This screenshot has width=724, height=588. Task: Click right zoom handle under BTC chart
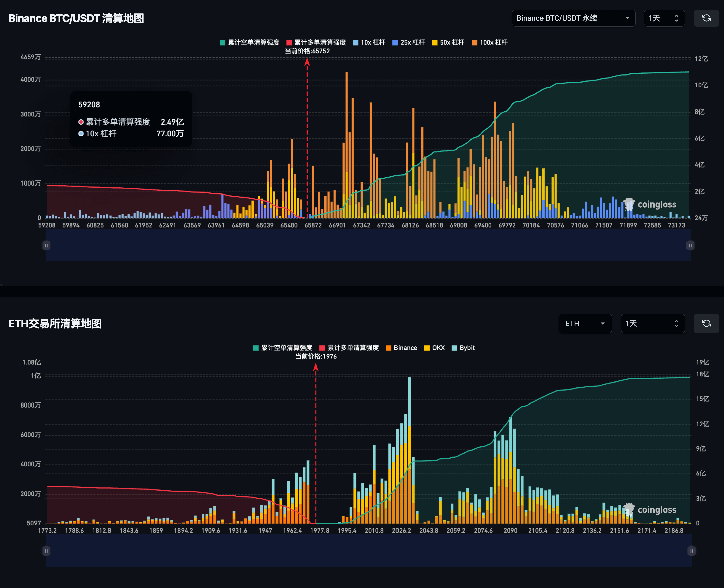(x=690, y=245)
